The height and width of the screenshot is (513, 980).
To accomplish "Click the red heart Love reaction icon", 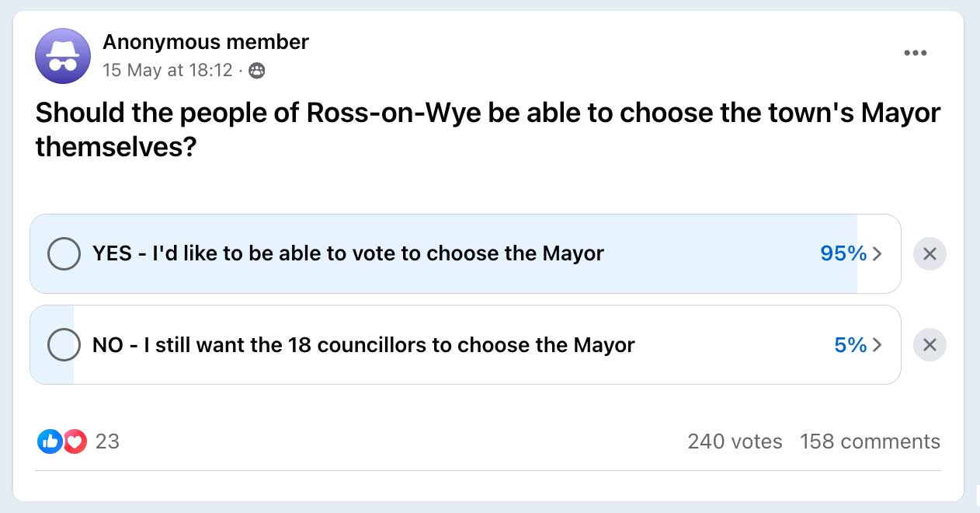I will tap(74, 441).
